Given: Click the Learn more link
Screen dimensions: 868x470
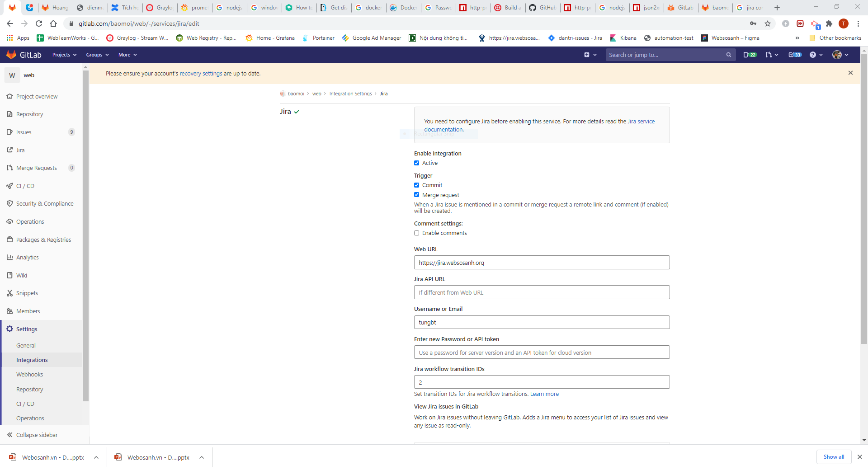Looking at the screenshot, I should (544, 394).
